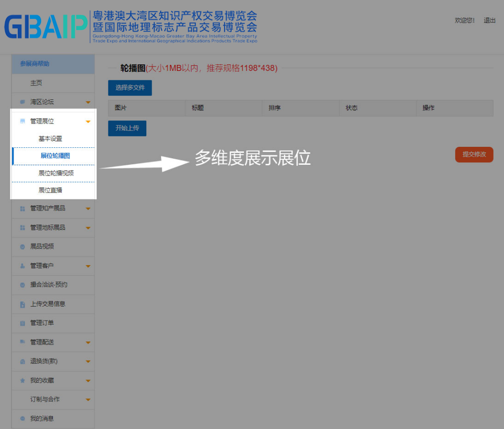Click the 上传交易信息 document icon
This screenshot has height=429, width=504.
[x=22, y=304]
